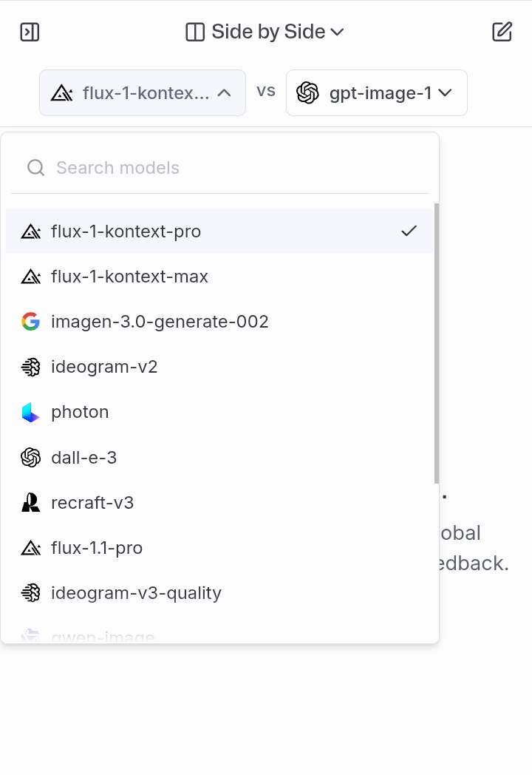Click the Search models input field
Screen dimensions: 532x775
pos(148,167)
